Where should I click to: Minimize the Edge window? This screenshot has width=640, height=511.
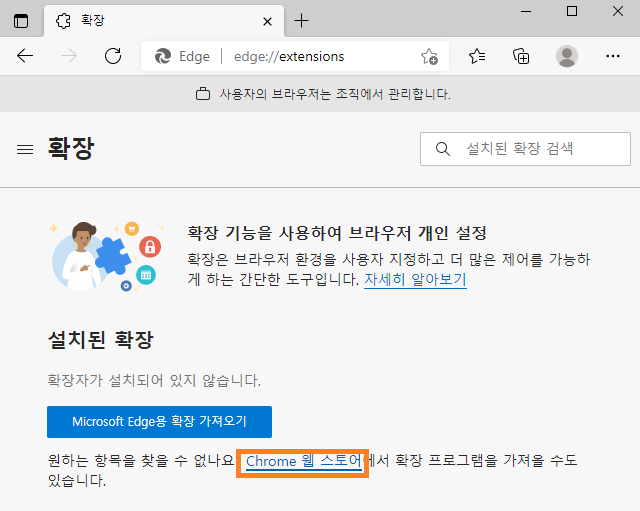[x=526, y=11]
